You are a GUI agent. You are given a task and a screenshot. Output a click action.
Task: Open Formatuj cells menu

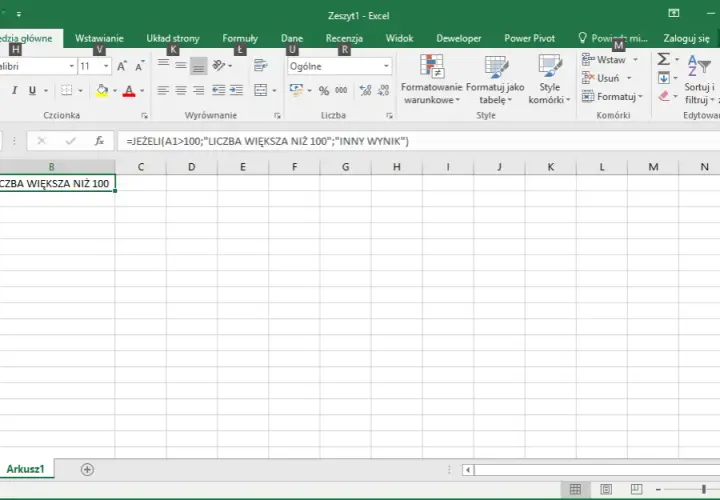(613, 96)
